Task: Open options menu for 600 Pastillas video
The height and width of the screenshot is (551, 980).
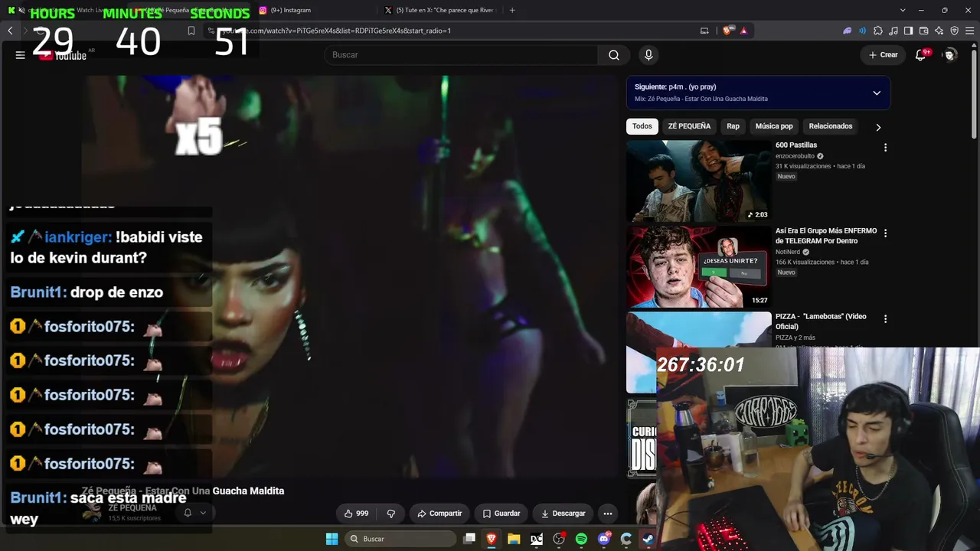Action: [885, 147]
